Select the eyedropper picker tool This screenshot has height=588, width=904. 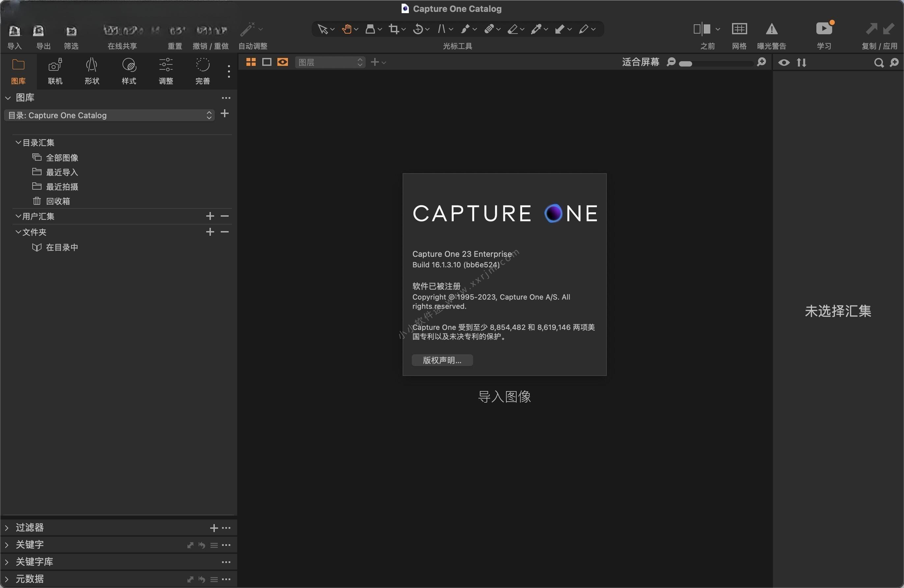[536, 29]
